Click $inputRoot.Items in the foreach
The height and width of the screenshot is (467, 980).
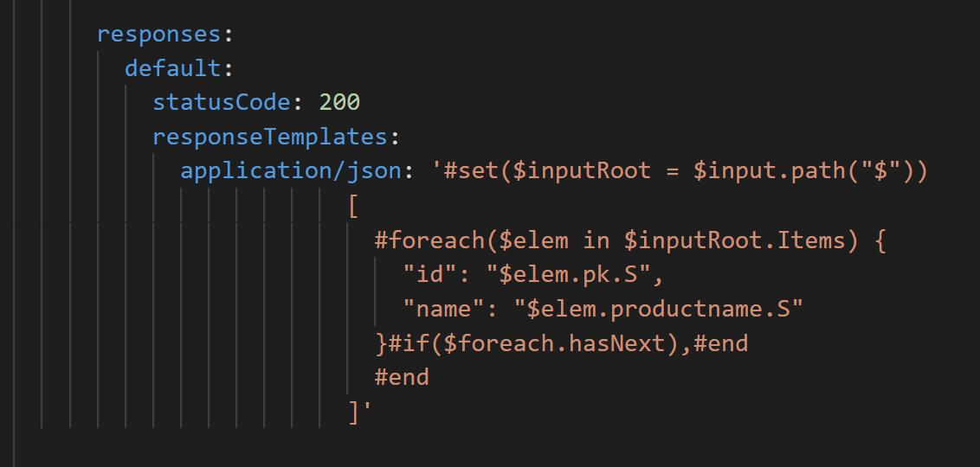click(x=734, y=240)
